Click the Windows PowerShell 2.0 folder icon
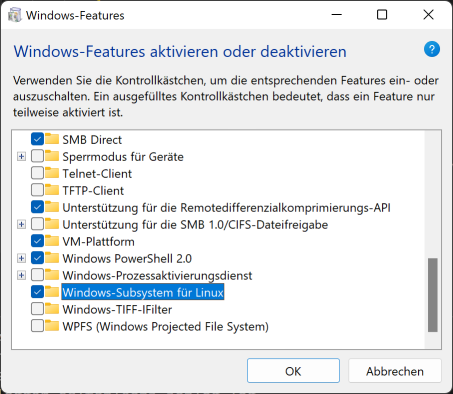This screenshot has height=394, width=453. coord(52,258)
